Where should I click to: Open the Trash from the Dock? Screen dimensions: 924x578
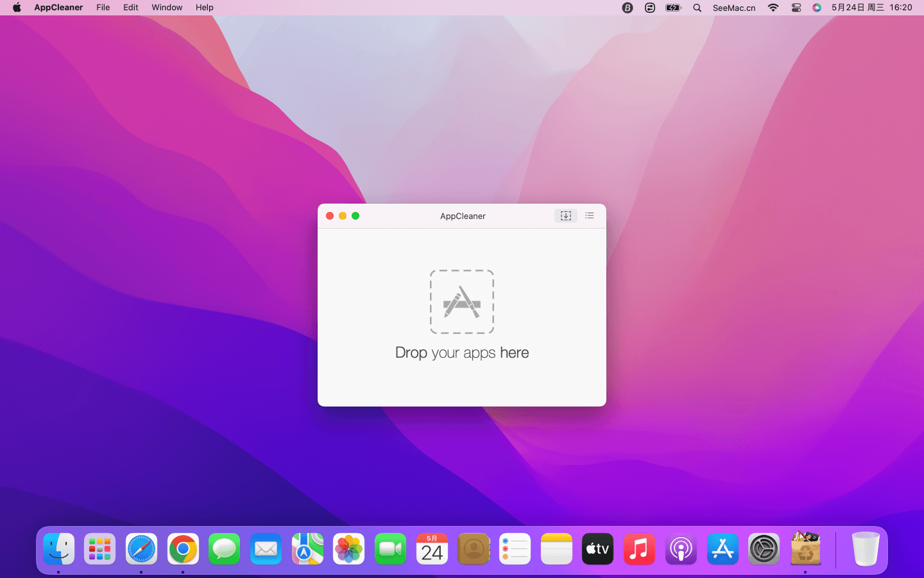click(866, 549)
